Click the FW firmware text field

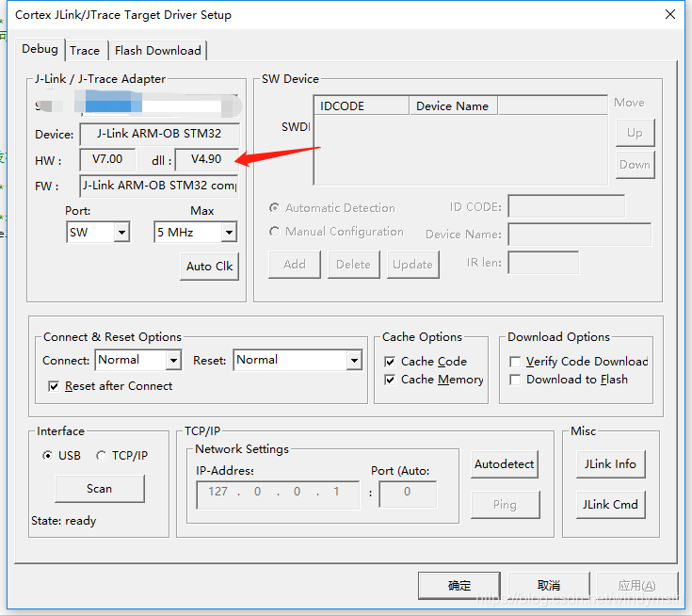coord(160,186)
